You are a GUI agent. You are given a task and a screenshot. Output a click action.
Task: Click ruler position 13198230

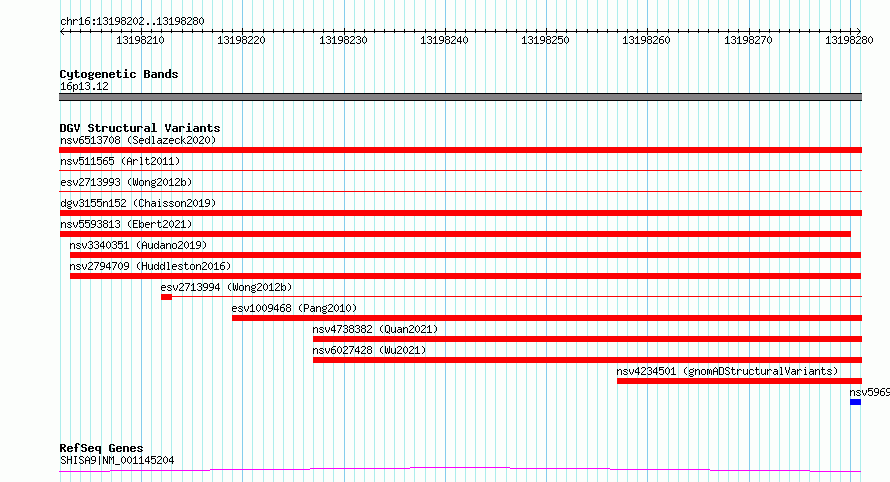343,40
